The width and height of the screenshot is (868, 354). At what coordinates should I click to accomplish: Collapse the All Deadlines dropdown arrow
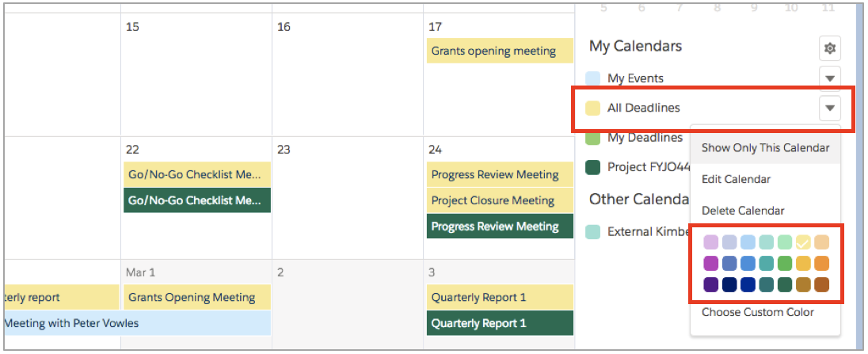[829, 108]
